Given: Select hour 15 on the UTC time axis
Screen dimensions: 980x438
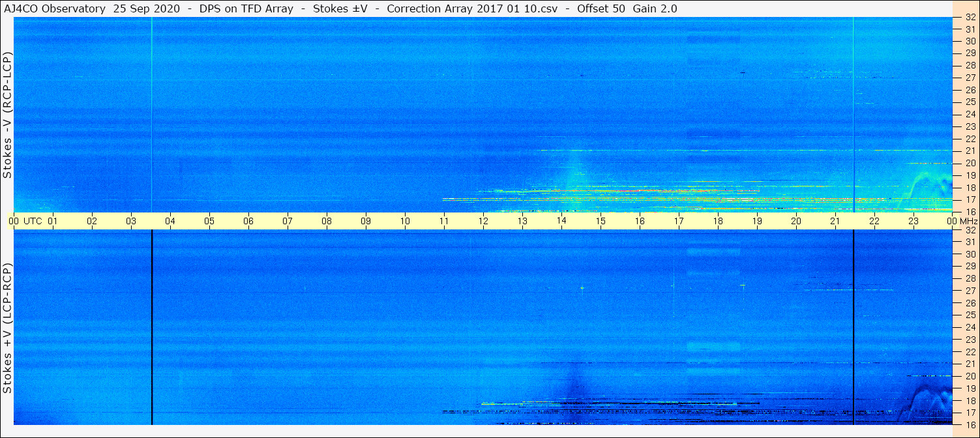Looking at the screenshot, I should coord(601,221).
